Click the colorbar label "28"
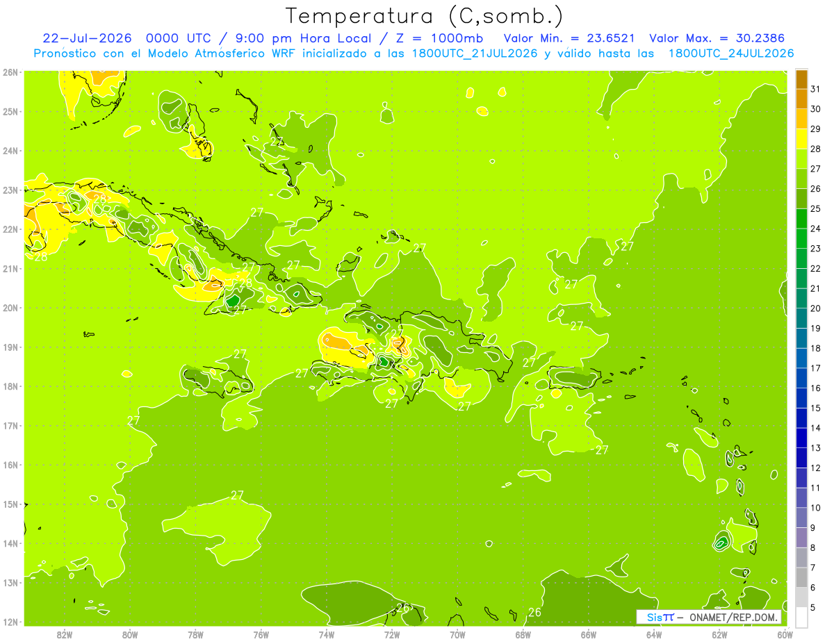This screenshot has width=834, height=644. (816, 149)
